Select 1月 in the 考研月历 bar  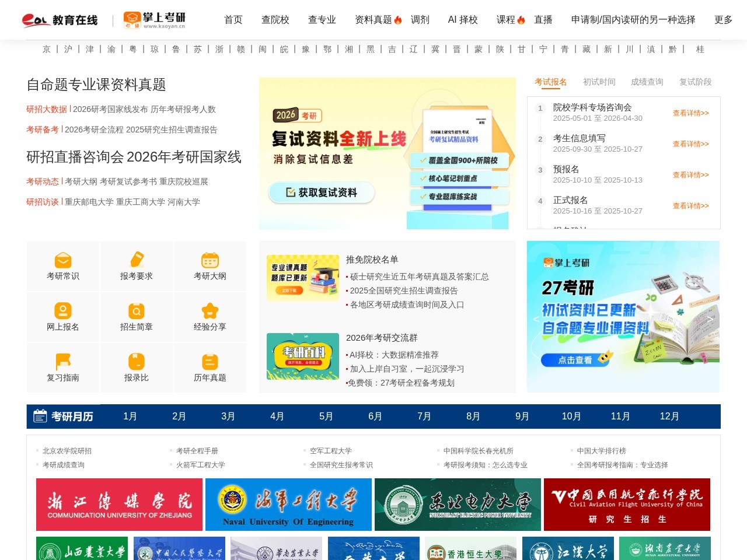click(x=130, y=416)
